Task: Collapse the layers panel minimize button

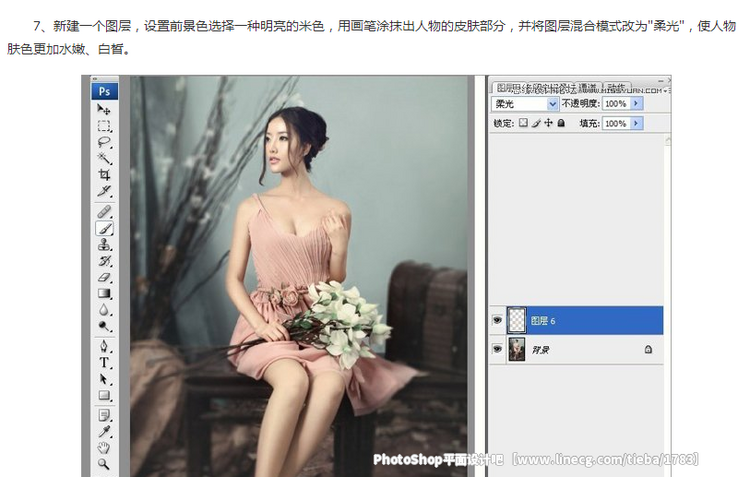Action: 661,80
